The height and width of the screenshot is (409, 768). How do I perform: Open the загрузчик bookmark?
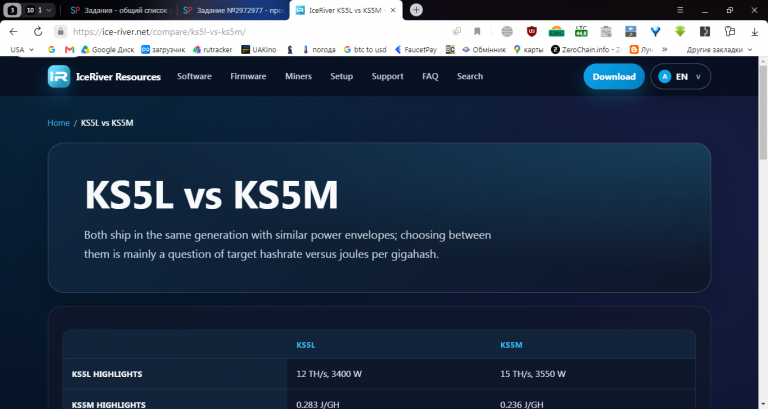point(163,49)
